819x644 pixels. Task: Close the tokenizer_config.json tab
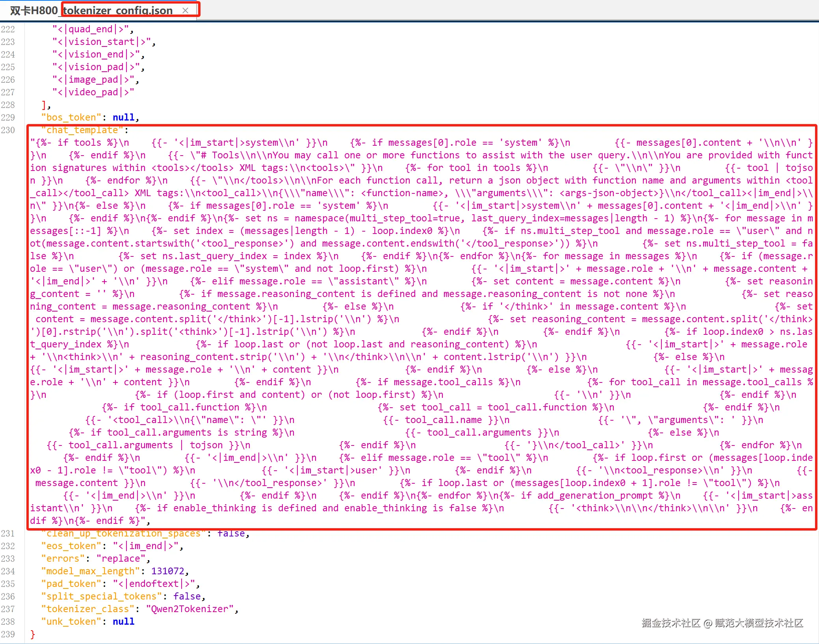[x=185, y=11]
